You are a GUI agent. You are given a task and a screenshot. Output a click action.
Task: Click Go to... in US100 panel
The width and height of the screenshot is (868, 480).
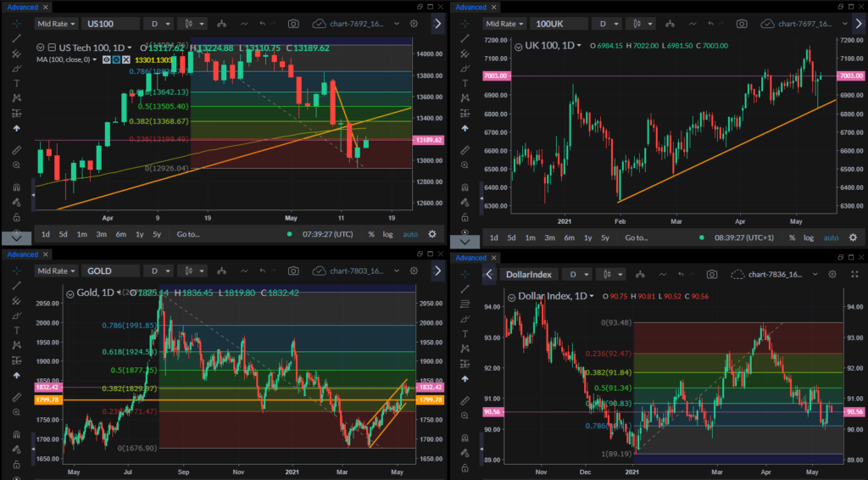188,234
